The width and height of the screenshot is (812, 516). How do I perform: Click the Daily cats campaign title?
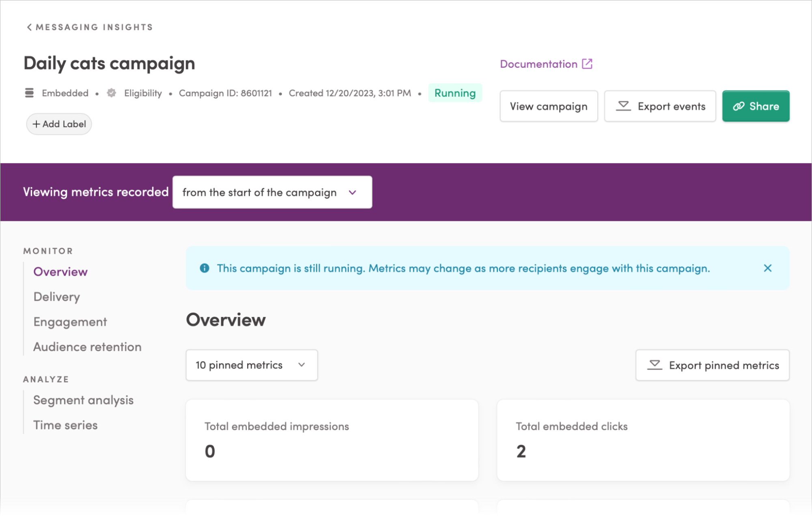point(109,64)
